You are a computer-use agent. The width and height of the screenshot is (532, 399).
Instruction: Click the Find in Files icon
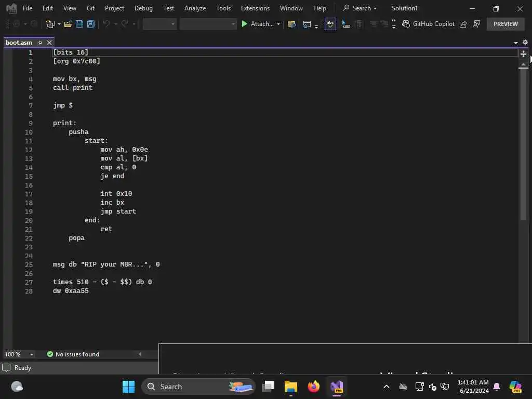[291, 24]
